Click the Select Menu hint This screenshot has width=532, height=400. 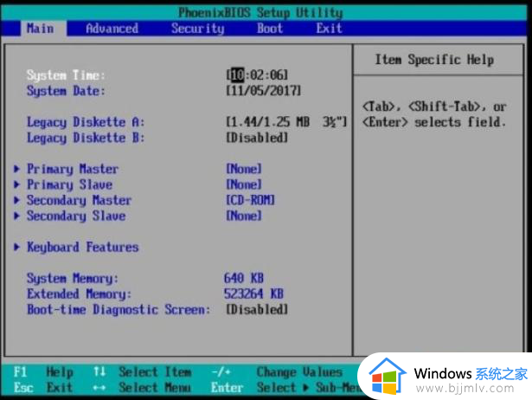pos(143,387)
